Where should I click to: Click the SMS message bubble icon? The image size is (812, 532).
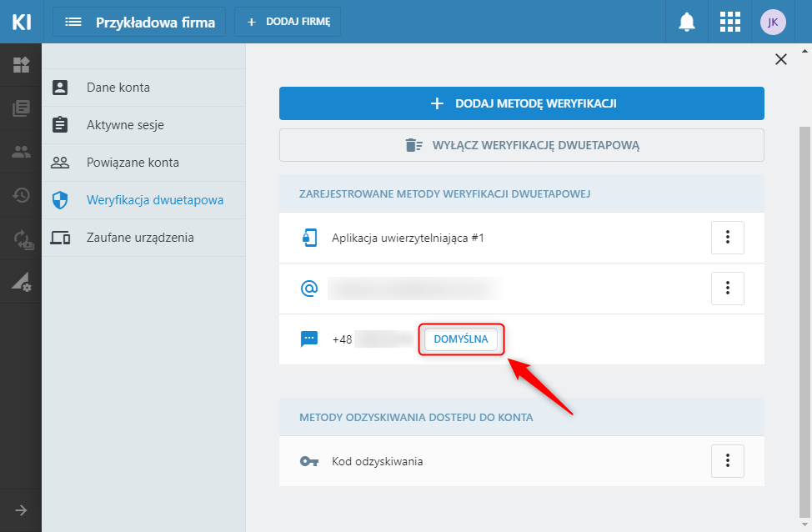pos(309,339)
